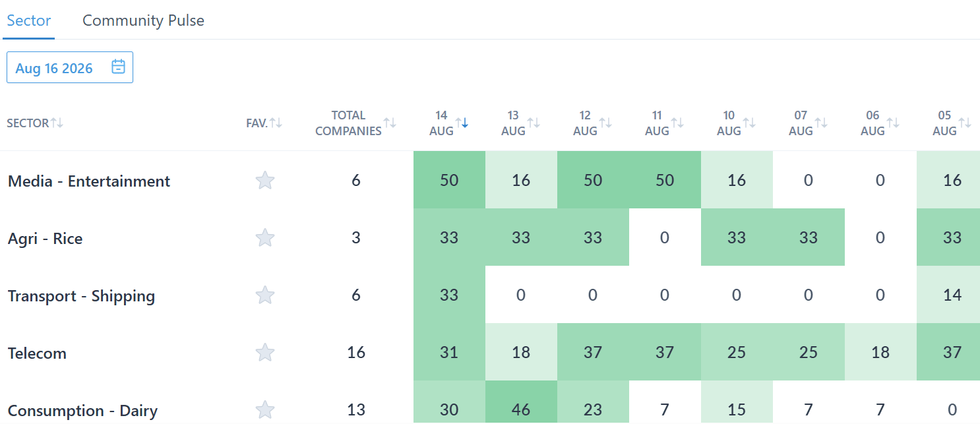Sort by the 07 AUG column
This screenshot has width=980, height=424.
coord(821,123)
